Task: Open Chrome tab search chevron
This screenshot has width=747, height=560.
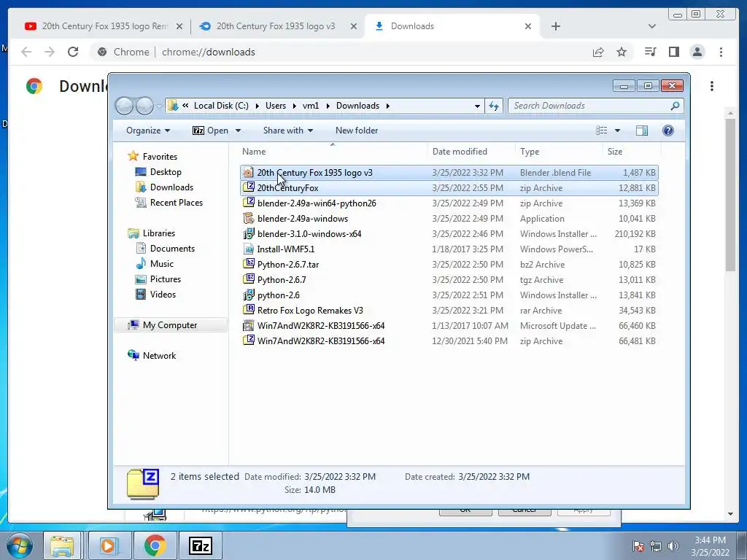Action: pos(651,26)
